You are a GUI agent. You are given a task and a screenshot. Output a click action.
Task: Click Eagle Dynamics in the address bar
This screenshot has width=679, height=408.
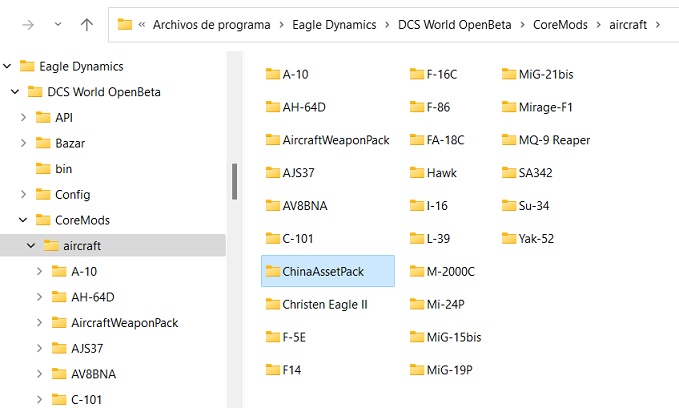tap(334, 25)
